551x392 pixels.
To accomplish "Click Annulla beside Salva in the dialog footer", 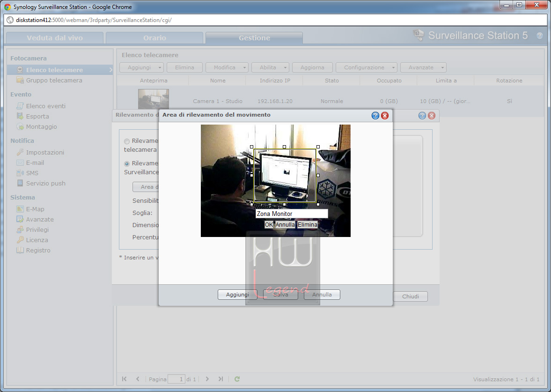I will click(x=322, y=295).
